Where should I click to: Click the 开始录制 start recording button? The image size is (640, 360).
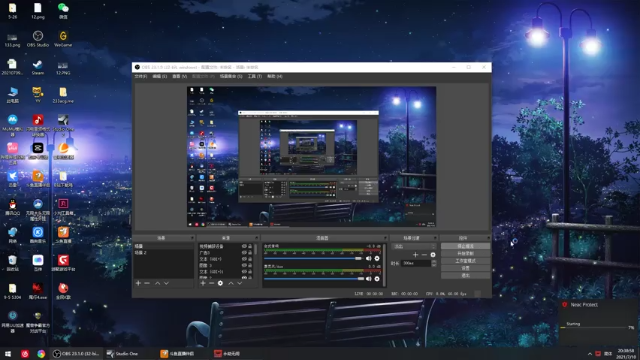coord(466,253)
